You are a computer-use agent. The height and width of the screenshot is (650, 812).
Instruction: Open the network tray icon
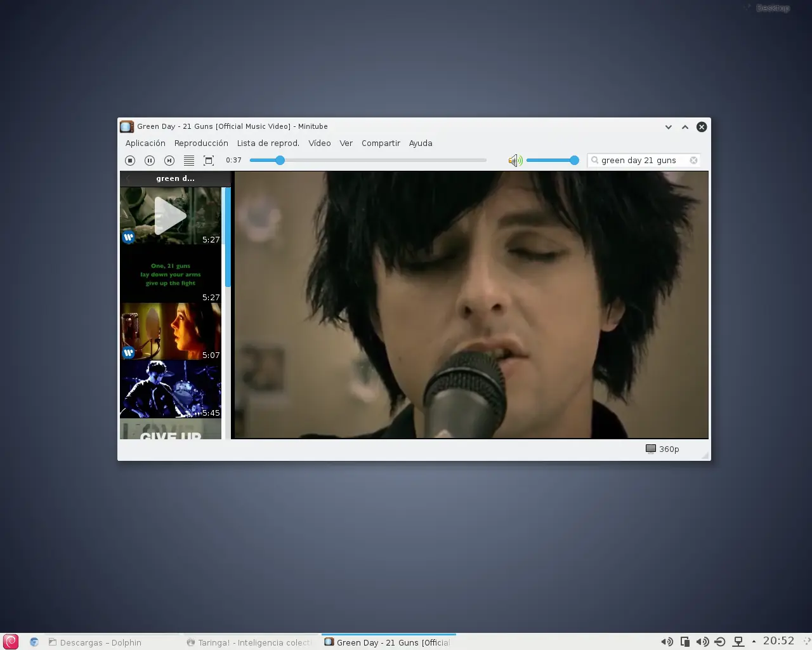click(x=738, y=642)
